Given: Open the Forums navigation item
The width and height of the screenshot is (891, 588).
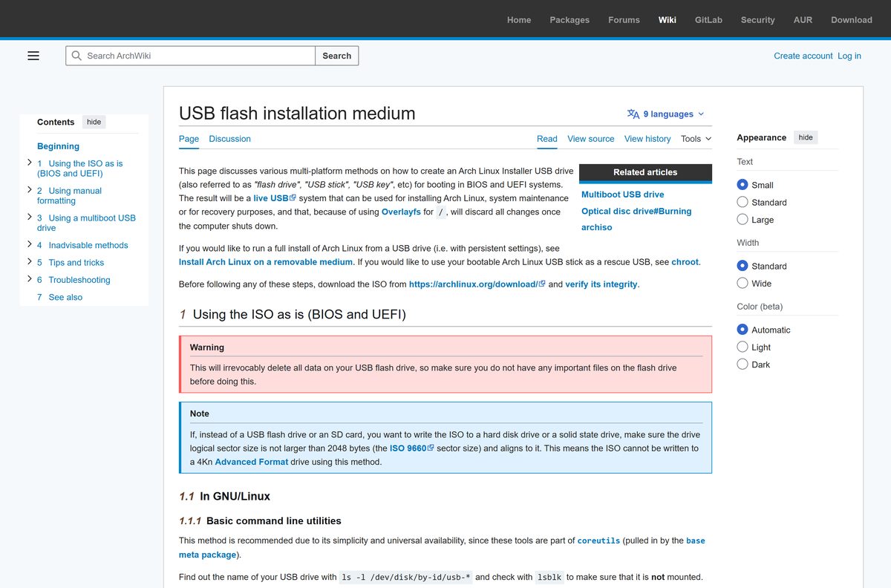Looking at the screenshot, I should 624,20.
